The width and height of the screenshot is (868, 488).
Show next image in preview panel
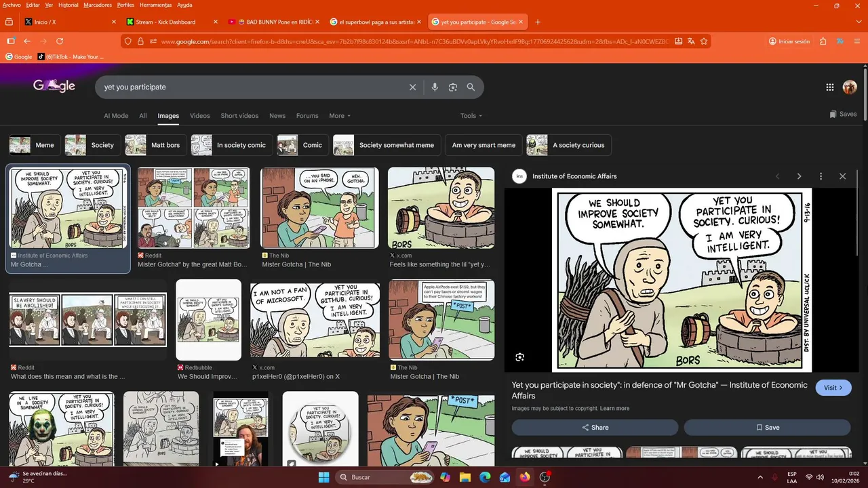pyautogui.click(x=799, y=176)
